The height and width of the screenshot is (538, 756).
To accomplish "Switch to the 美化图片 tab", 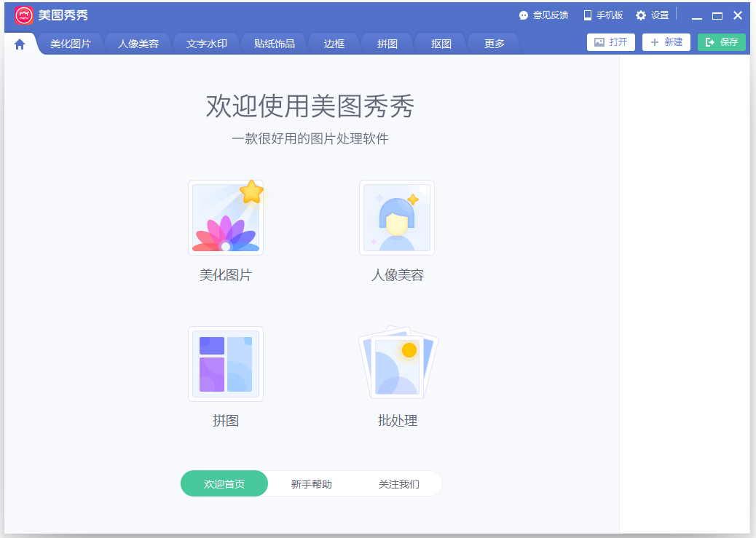I will click(70, 43).
